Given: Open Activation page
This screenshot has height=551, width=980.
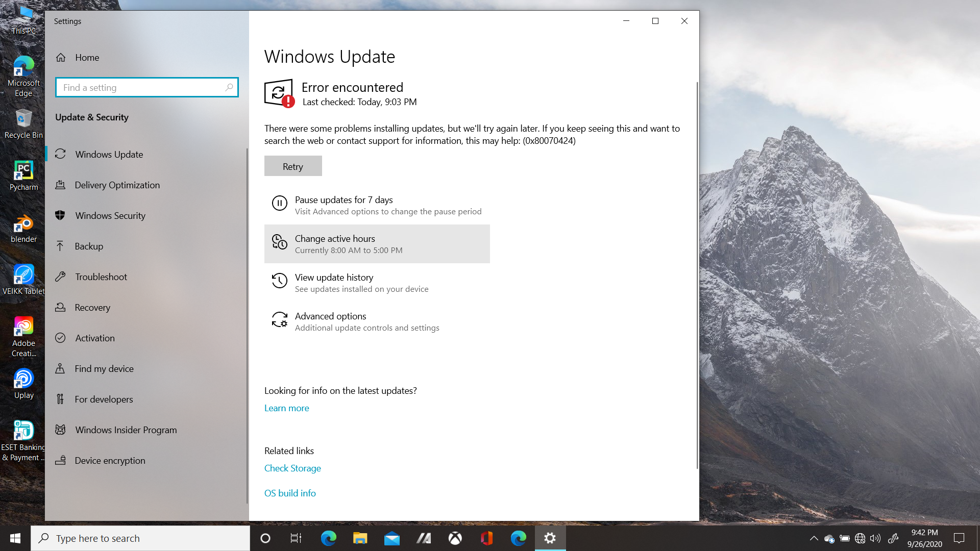Looking at the screenshot, I should point(146,338).
